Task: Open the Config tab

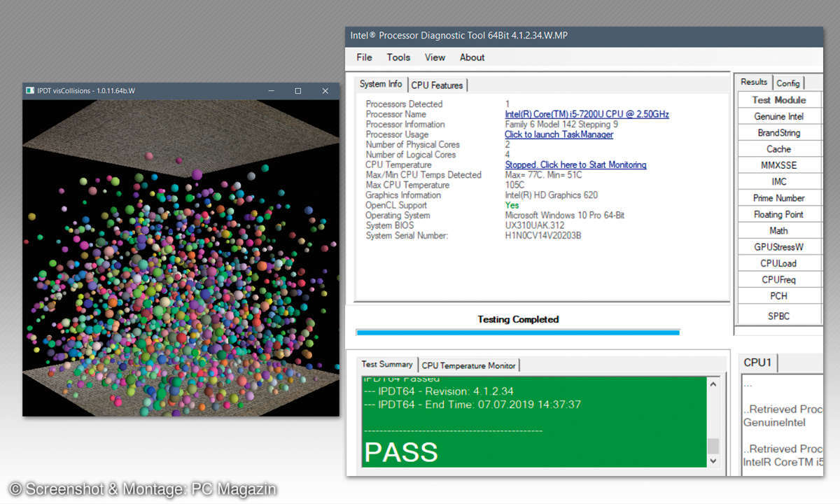Action: (788, 83)
